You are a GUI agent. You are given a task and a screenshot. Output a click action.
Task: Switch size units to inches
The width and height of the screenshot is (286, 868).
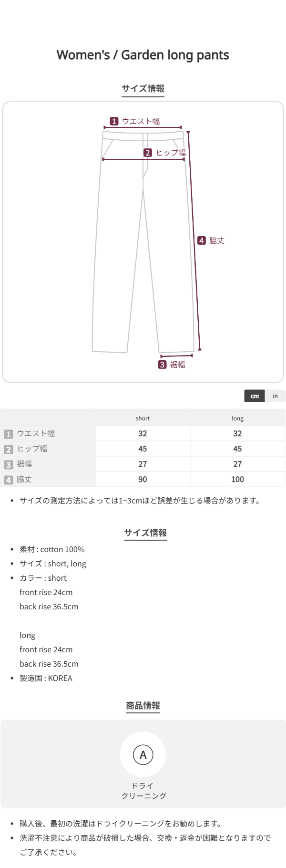tap(275, 396)
